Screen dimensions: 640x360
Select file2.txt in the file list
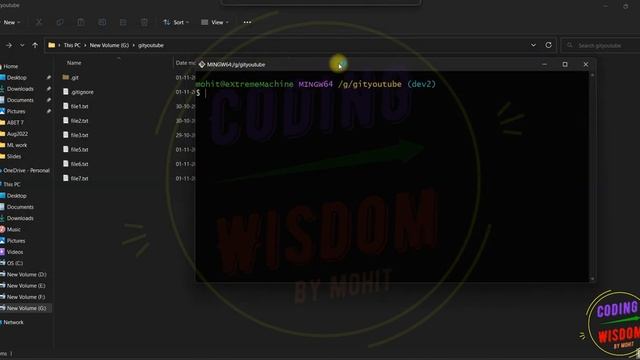(x=76, y=121)
